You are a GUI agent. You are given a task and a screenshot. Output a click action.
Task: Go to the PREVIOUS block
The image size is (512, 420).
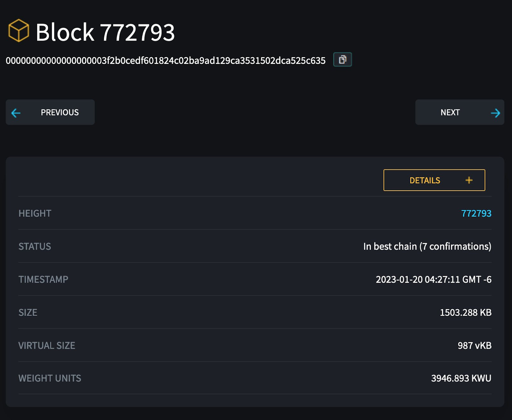point(50,112)
